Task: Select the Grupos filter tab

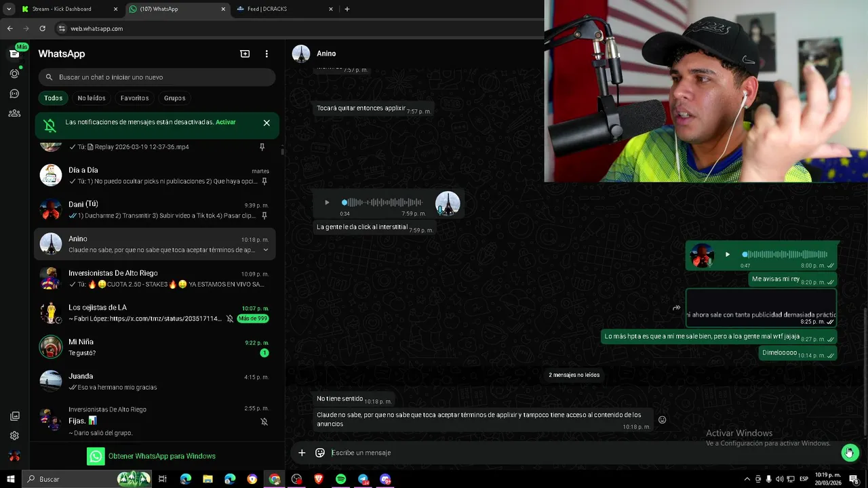Action: 174,98
